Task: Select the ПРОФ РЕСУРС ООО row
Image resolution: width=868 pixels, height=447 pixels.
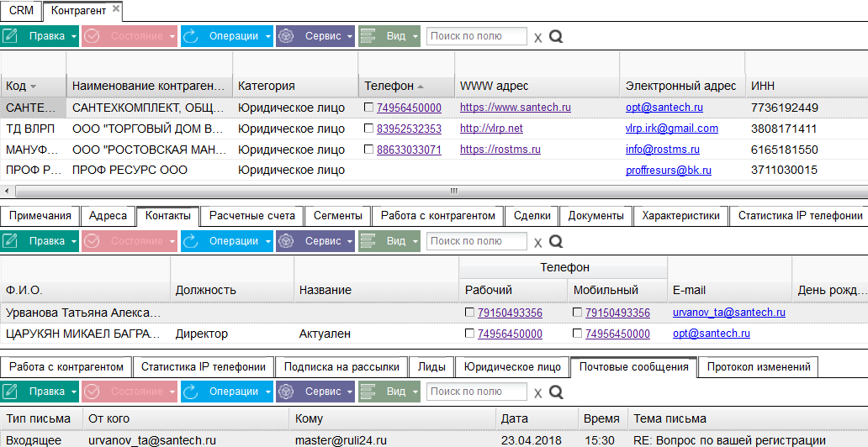Action: [x=434, y=171]
